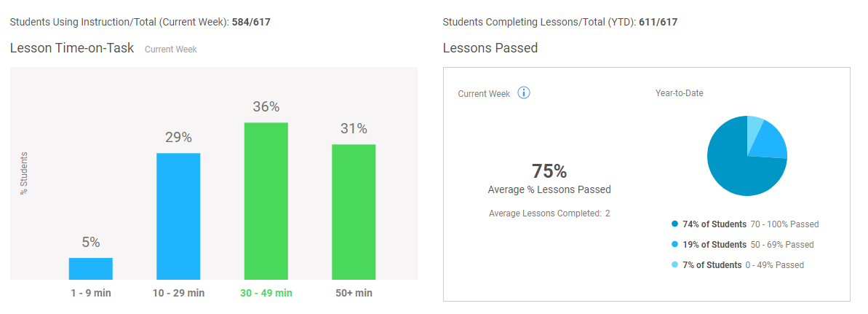Click the light blue 7% legend dot
This screenshot has height=314, width=868.
pyautogui.click(x=674, y=265)
